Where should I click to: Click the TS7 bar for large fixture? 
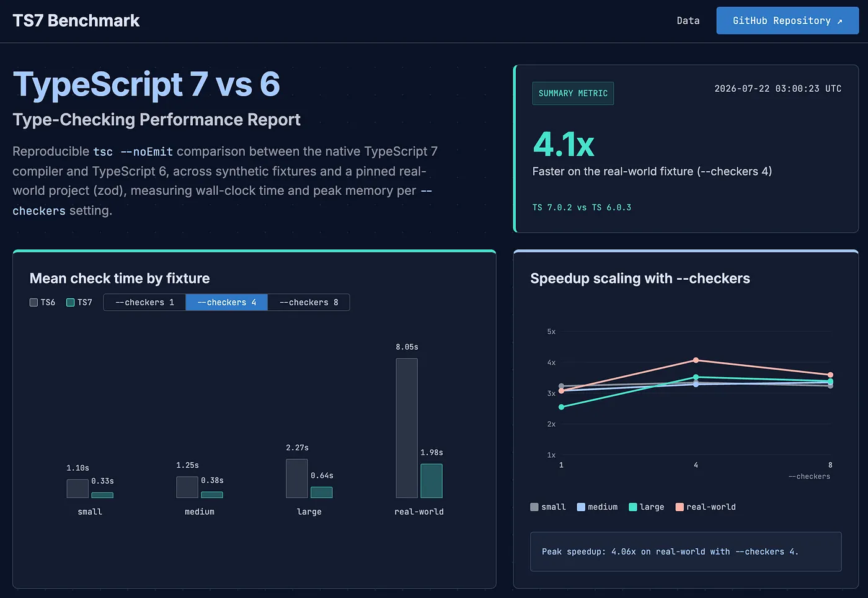(x=322, y=493)
